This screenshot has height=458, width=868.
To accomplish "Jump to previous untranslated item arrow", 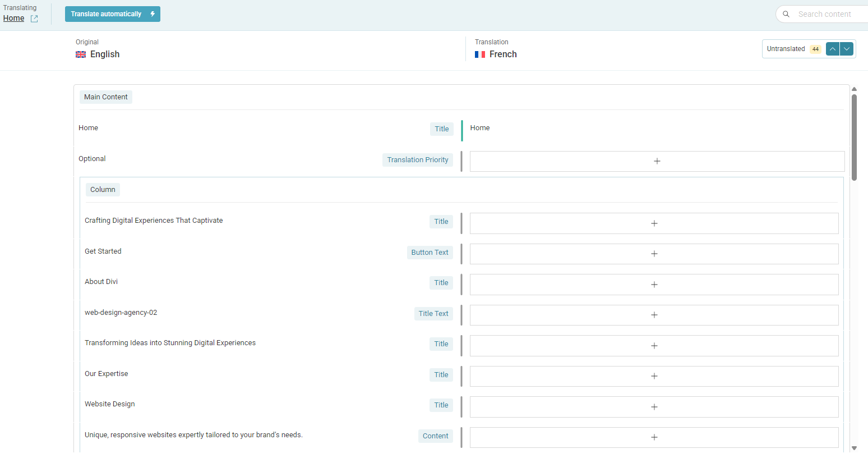I will (833, 49).
